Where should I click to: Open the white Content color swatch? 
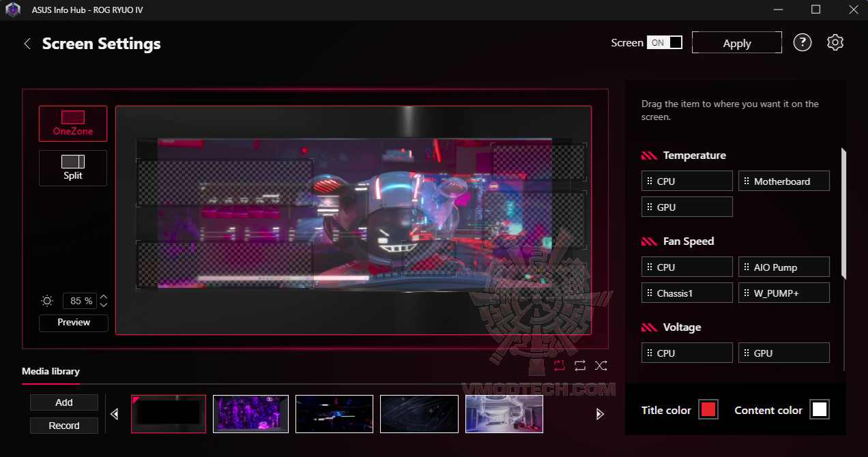point(820,409)
